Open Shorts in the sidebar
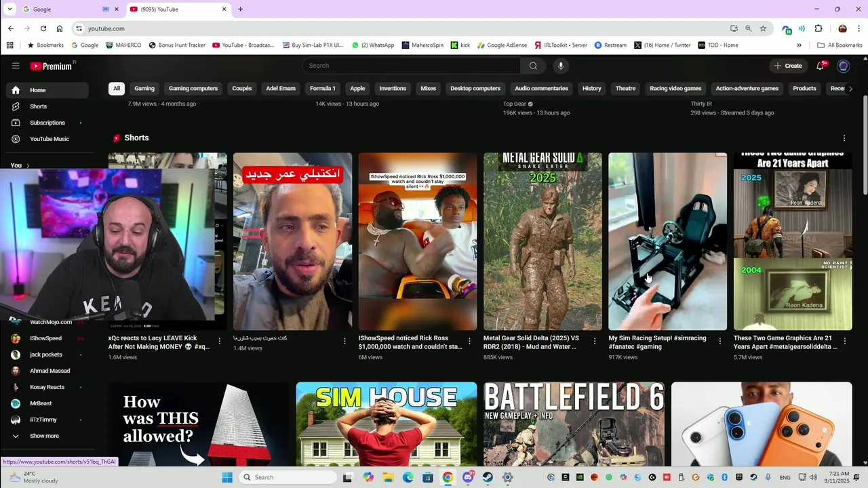Viewport: 868px width, 488px height. tap(47, 106)
